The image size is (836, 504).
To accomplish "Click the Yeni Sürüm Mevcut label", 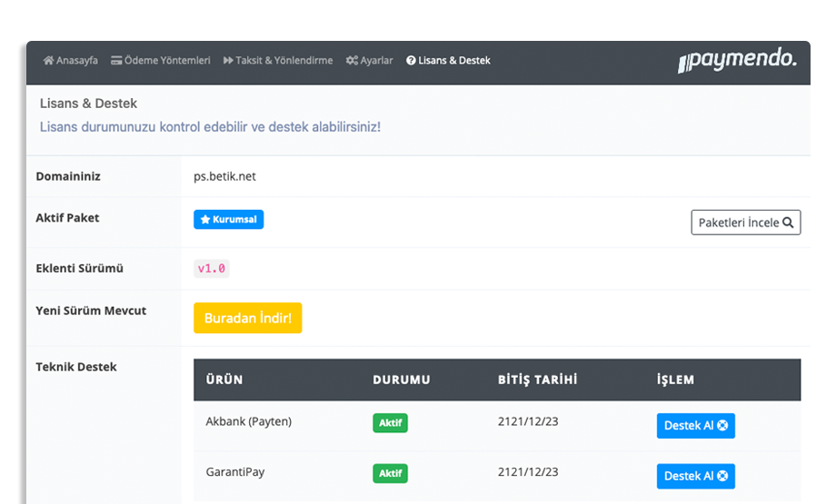I will pyautogui.click(x=91, y=311).
